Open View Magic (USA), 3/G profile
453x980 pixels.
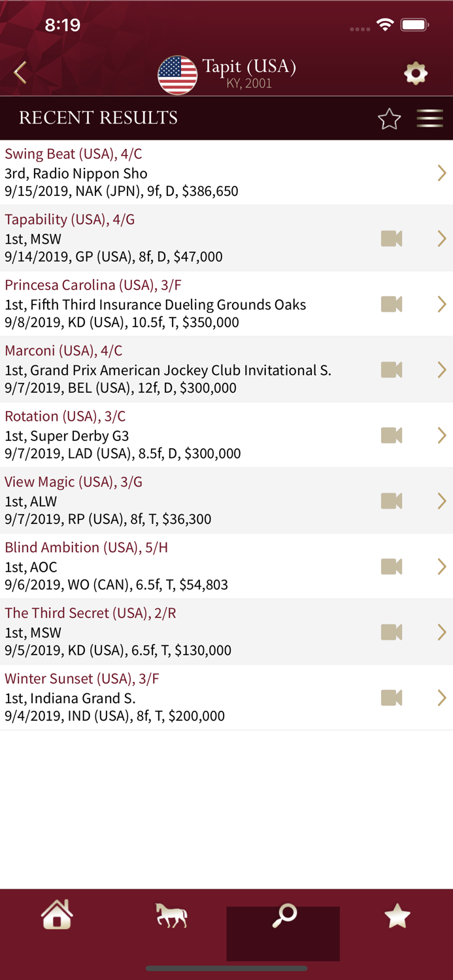73,482
